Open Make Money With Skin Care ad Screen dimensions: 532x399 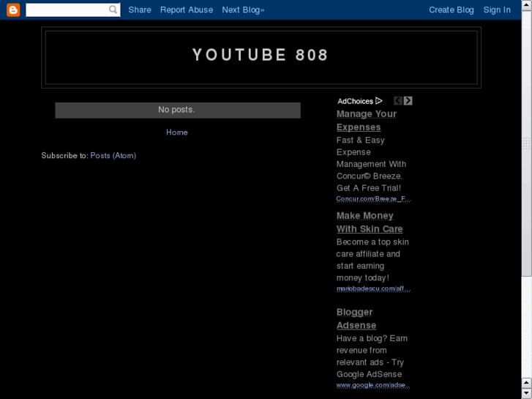370,223
